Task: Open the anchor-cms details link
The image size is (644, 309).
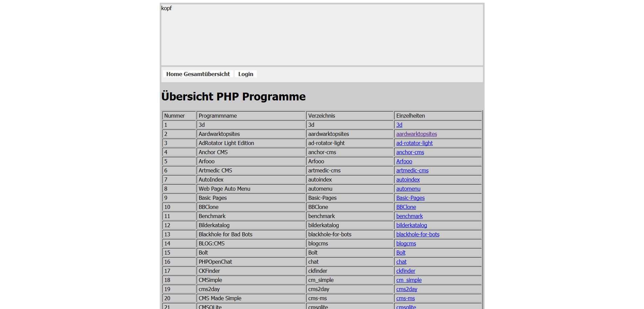Action: 410,152
